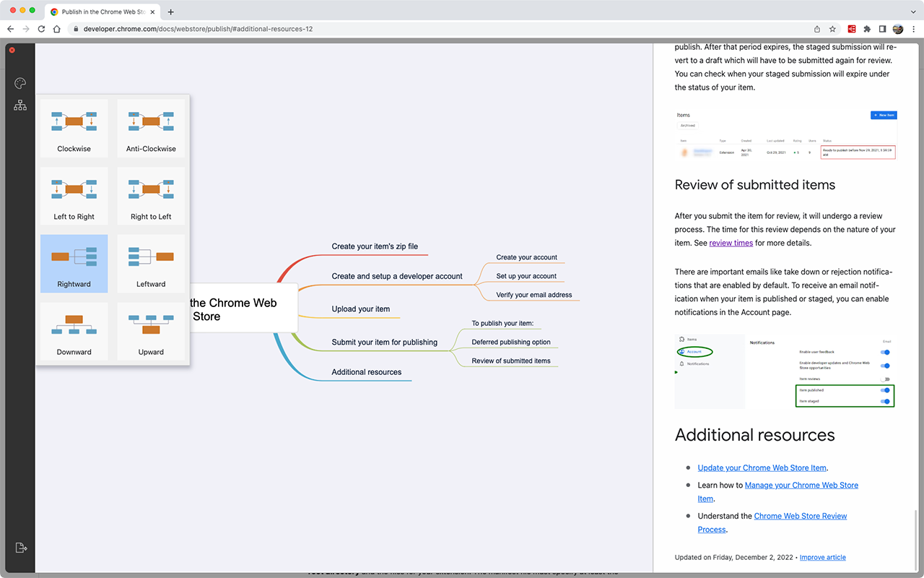
Task: Click the Notifications settings screenshot image
Action: click(x=785, y=371)
